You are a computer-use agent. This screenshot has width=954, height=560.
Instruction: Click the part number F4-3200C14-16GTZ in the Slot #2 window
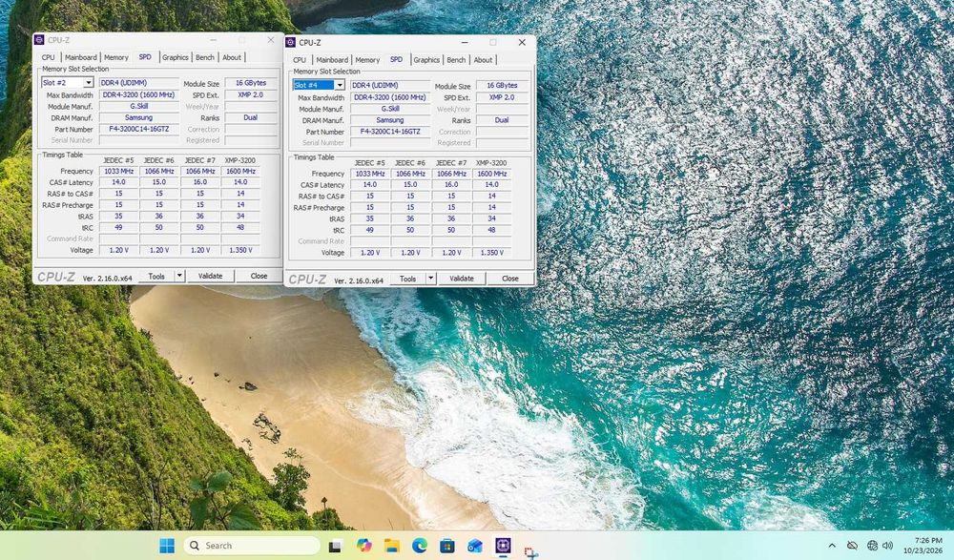tap(138, 129)
